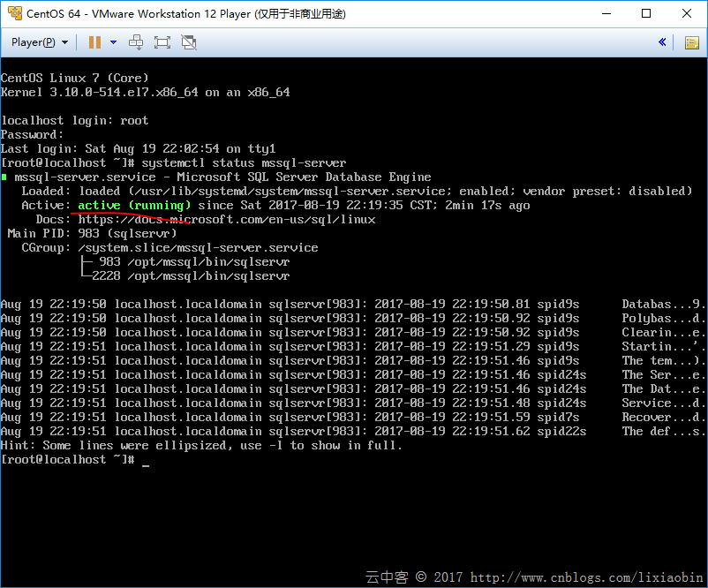The height and width of the screenshot is (588, 708).
Task: Click 'Kernel 3.10.0-514.el7.x86_64' line
Action: point(145,92)
